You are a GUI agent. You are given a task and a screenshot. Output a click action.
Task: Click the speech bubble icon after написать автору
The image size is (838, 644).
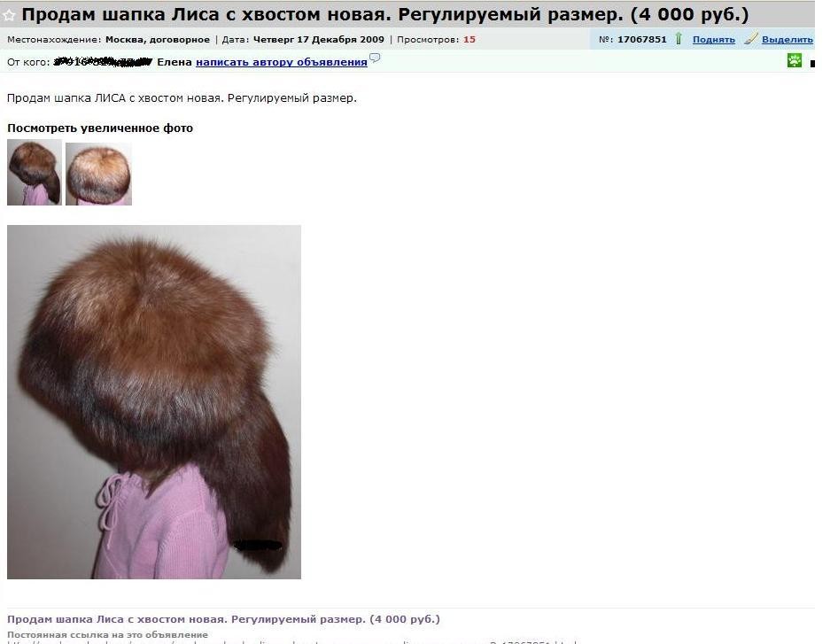pyautogui.click(x=375, y=58)
